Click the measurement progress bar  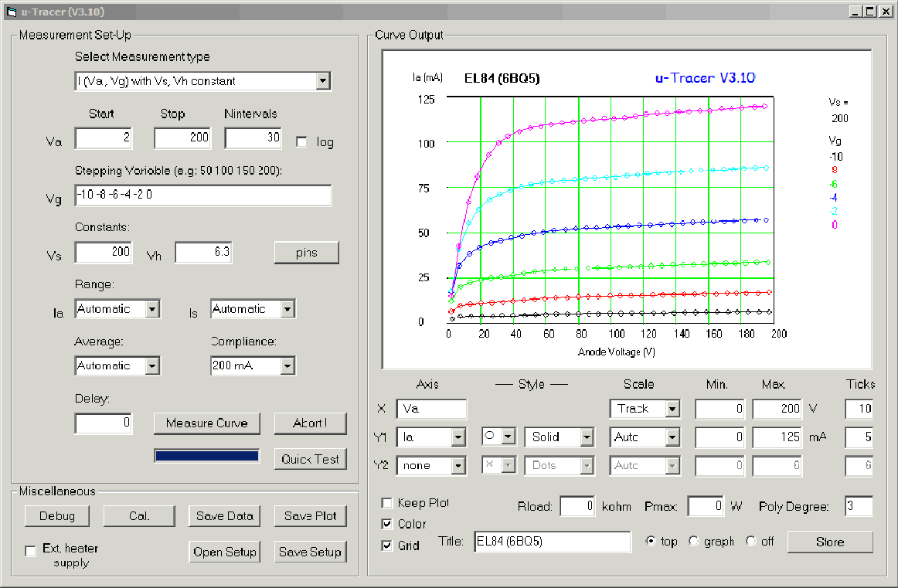click(x=207, y=456)
